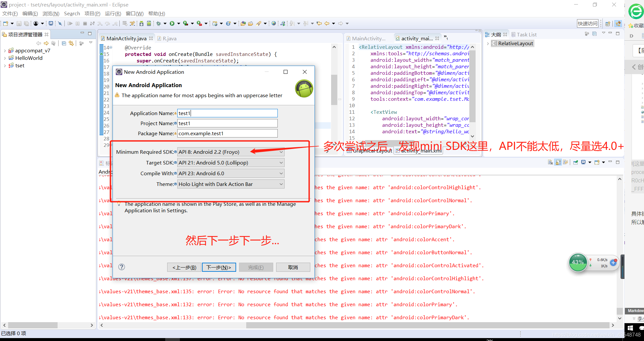Open Minimum Required SDK dropdown
Screen dimensions: 644x341
coord(231,152)
